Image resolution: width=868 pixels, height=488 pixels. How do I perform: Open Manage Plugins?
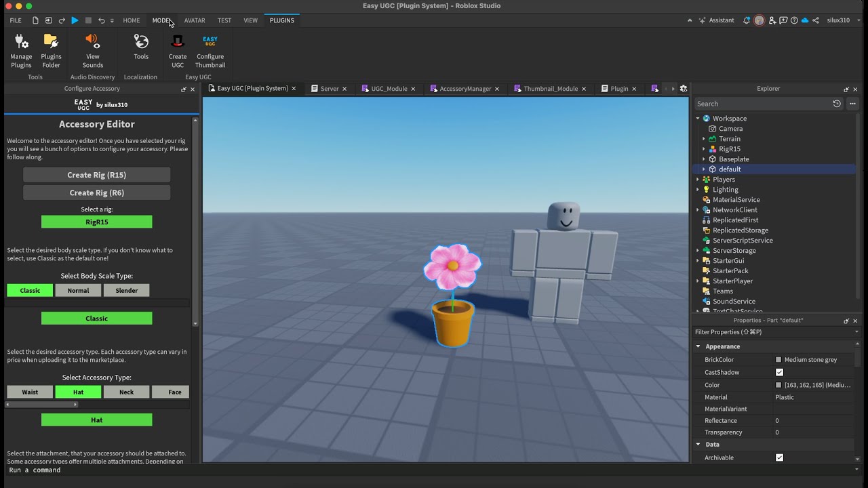pos(21,51)
